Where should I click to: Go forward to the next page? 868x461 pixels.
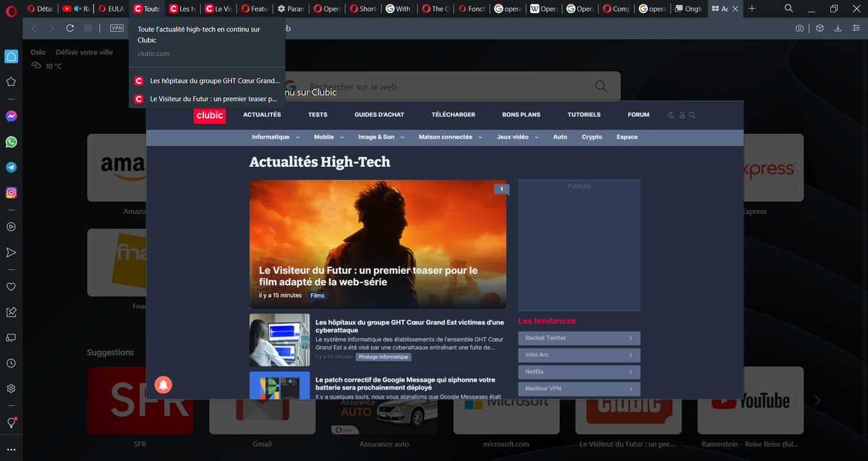click(x=51, y=28)
